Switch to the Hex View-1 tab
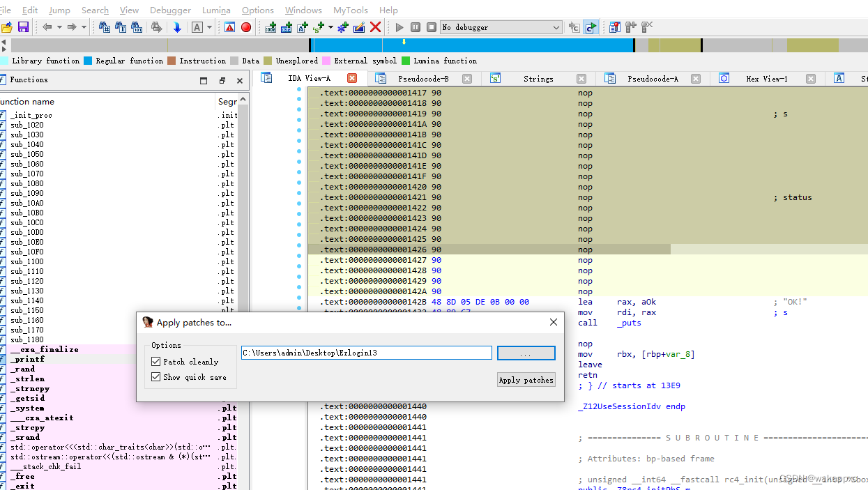The height and width of the screenshot is (490, 868). pos(766,79)
